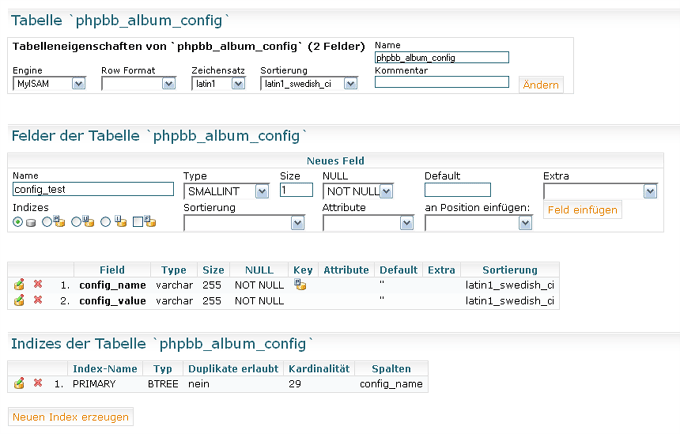Click the Neuen Index erzeugen button
The height and width of the screenshot is (434, 680).
point(71,417)
